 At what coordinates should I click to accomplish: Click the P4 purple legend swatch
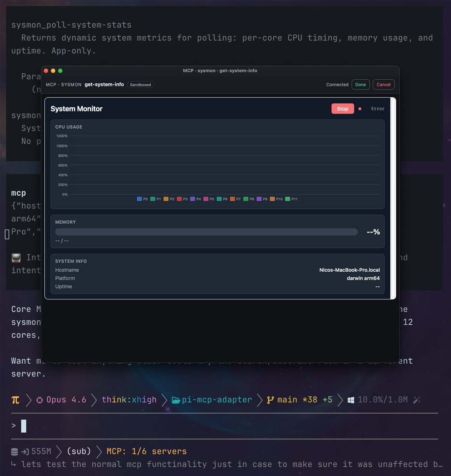(193, 199)
